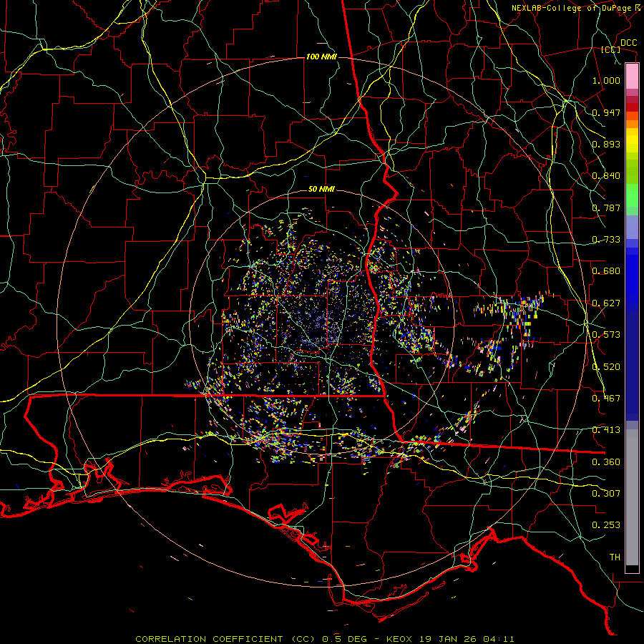Click the 0.360 scale value
The width and height of the screenshot is (644, 644).
[606, 462]
